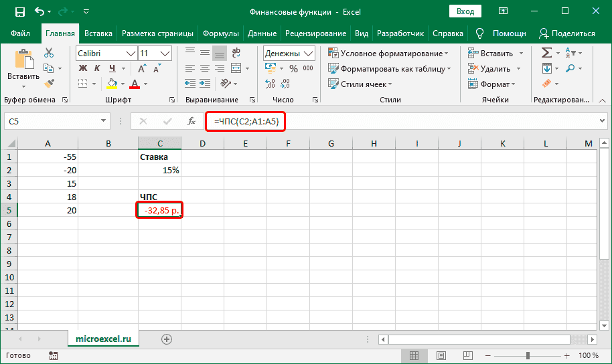This screenshot has width=612, height=364.
Task: Open the Формулы ribbon tab
Action: (x=220, y=33)
